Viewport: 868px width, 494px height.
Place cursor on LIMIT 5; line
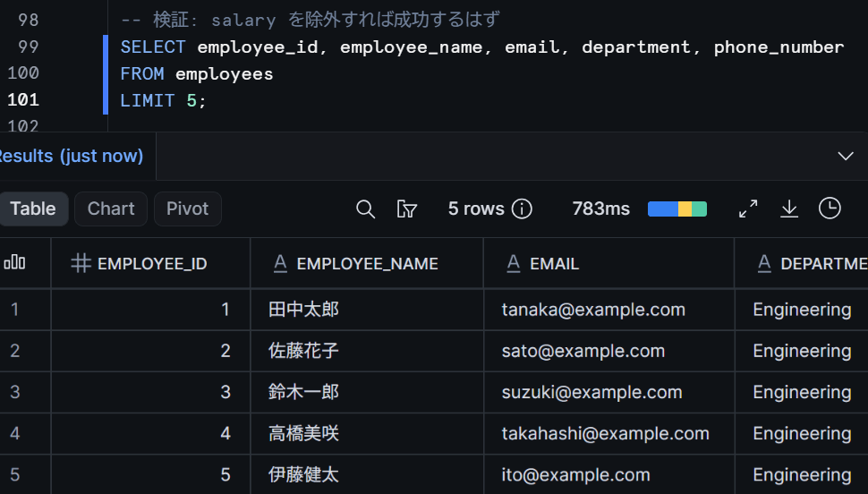tap(163, 100)
